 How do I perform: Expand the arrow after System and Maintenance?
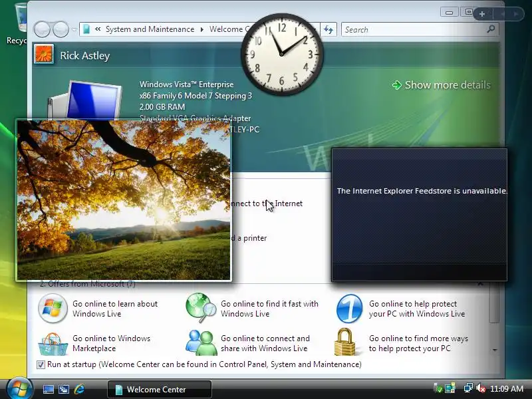(x=202, y=29)
